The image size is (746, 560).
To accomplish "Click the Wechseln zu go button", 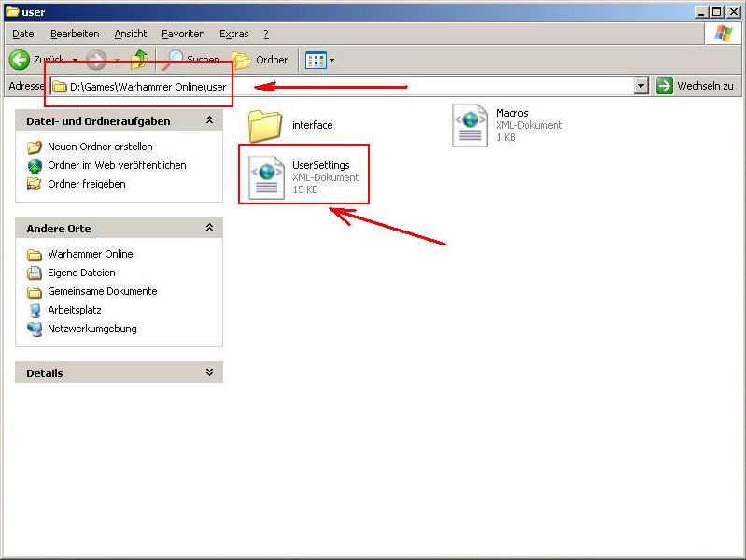I will click(x=695, y=86).
